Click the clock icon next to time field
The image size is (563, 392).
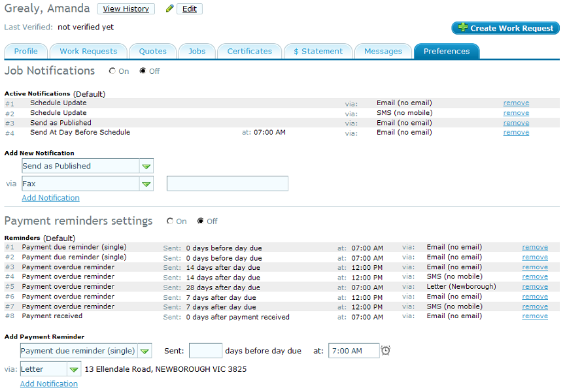(x=386, y=351)
